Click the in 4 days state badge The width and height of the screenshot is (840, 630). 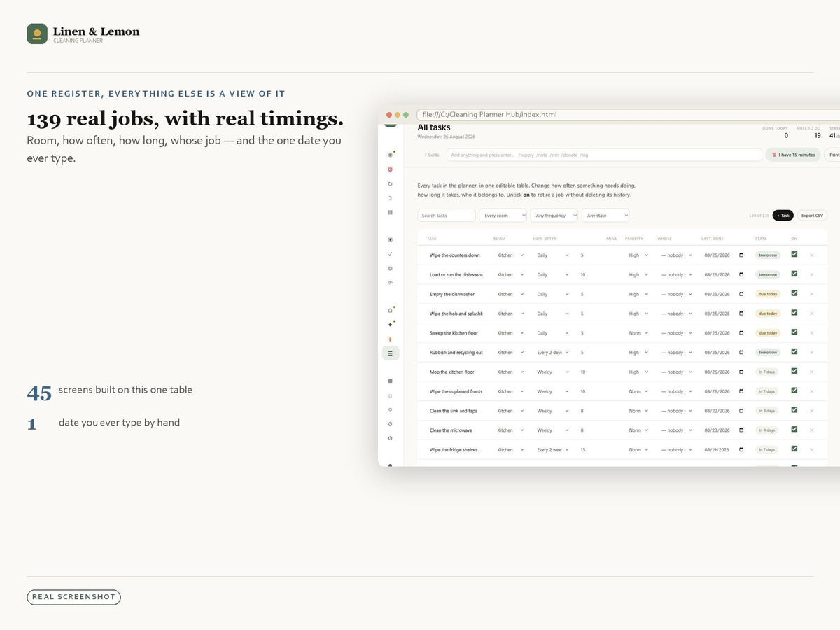767,430
